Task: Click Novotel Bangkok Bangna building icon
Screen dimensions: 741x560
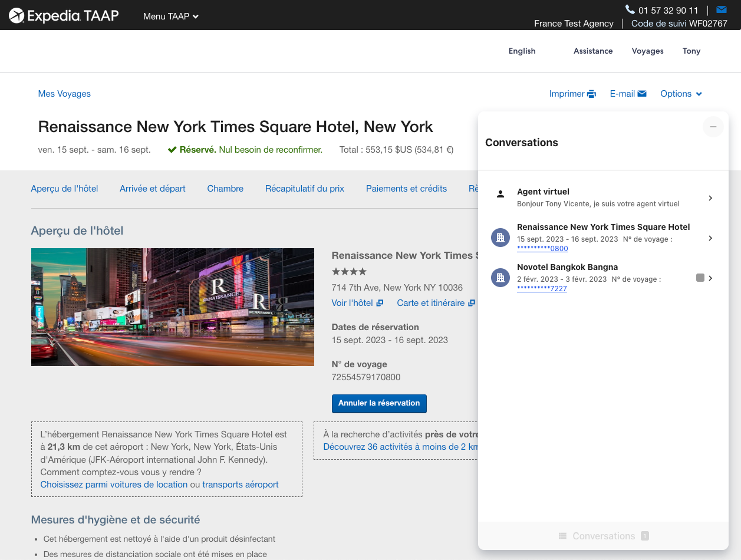Action: point(500,278)
